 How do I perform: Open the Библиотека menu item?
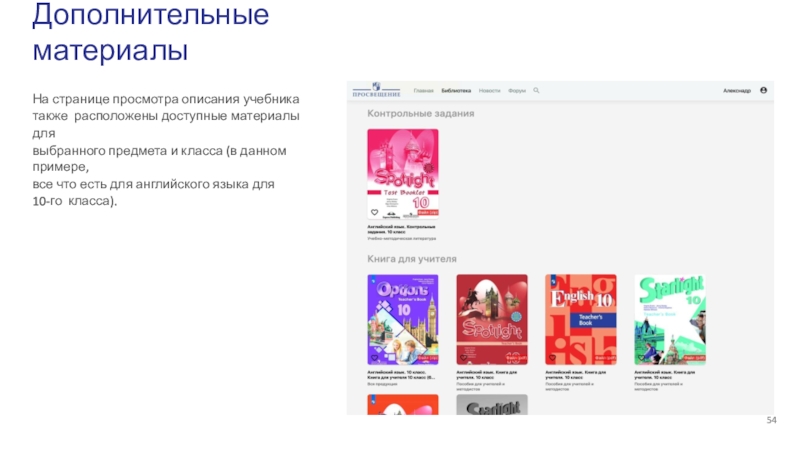point(456,91)
